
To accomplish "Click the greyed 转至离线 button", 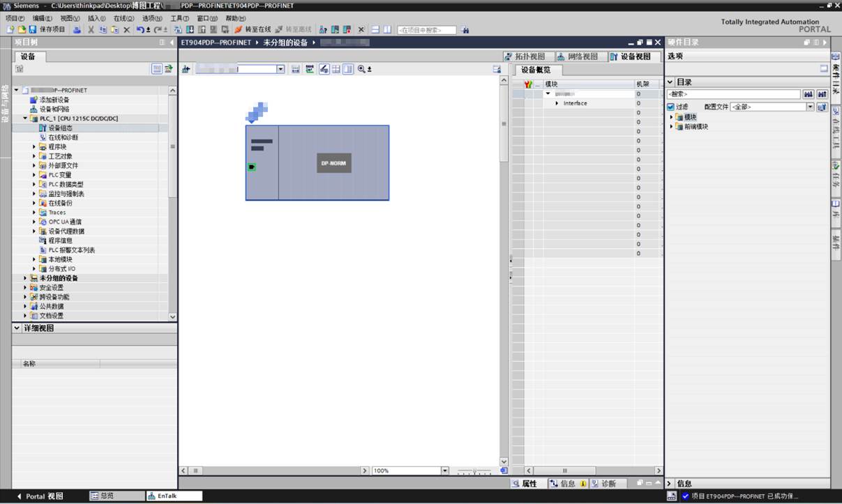I will coord(293,30).
